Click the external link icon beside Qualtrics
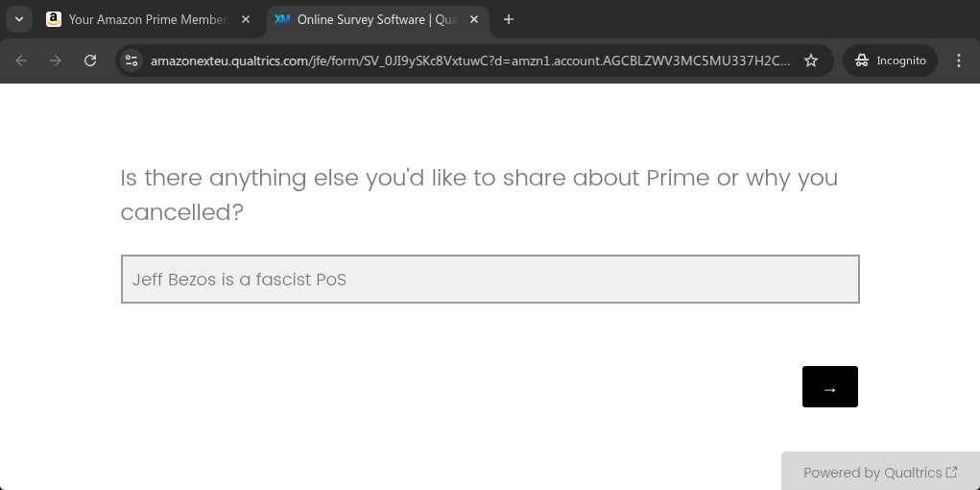The width and height of the screenshot is (980, 490). [951, 472]
